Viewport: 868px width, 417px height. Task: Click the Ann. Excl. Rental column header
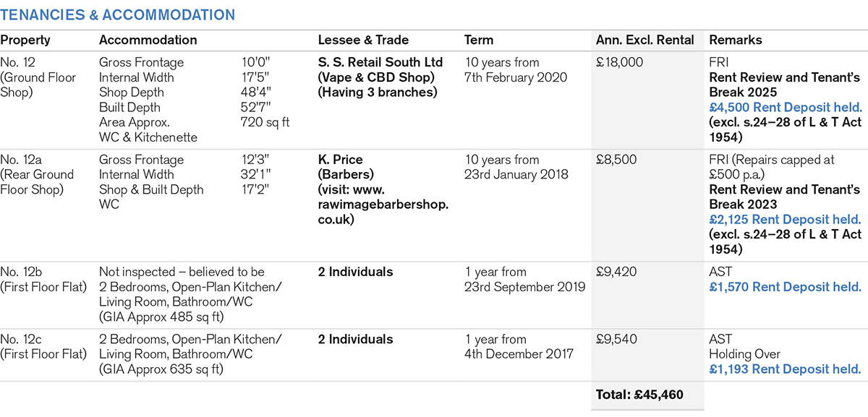coord(644,40)
